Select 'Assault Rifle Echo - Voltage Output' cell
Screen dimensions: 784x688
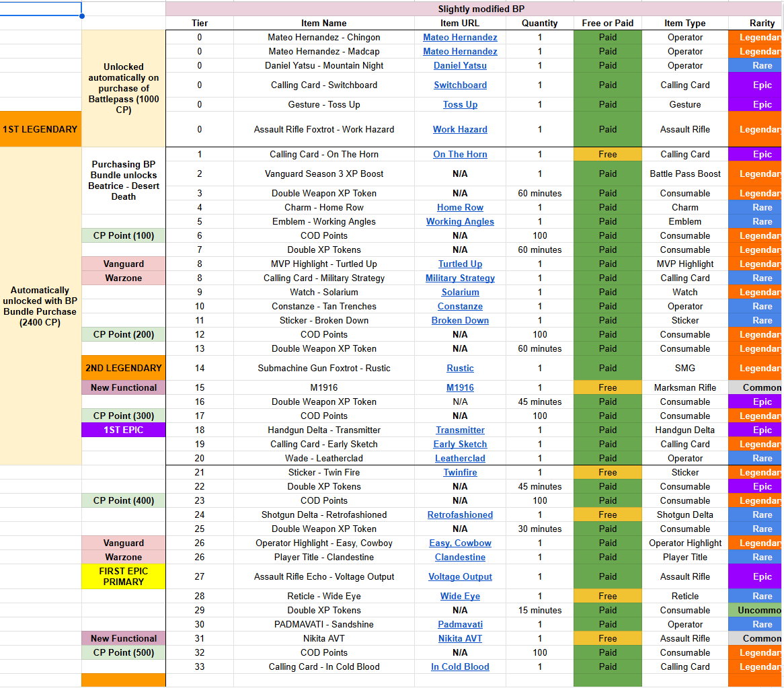(x=324, y=576)
